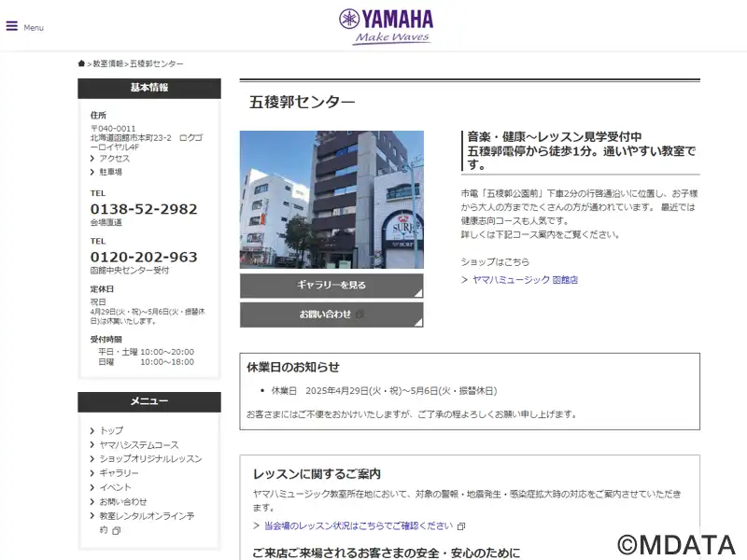
Task: Select お問い合わせ in the side menu
Action: [x=123, y=502]
